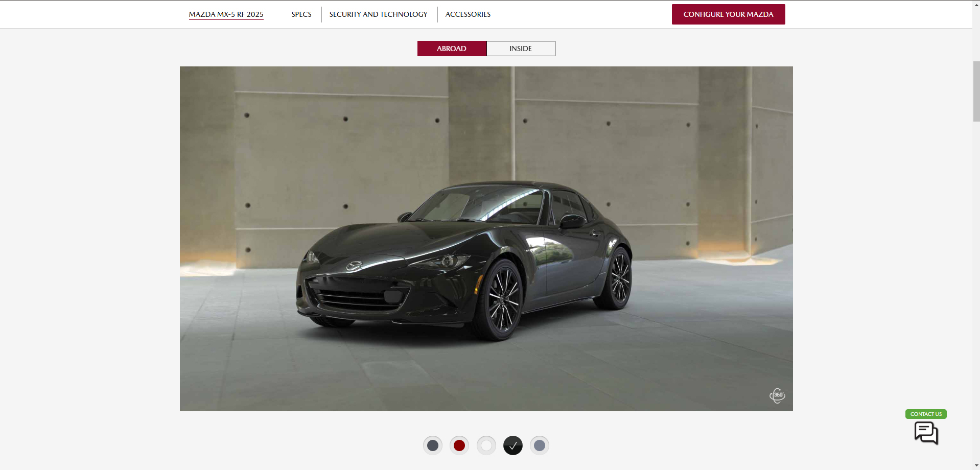Click the green Contact Us label
The height and width of the screenshot is (470, 980).
point(926,414)
